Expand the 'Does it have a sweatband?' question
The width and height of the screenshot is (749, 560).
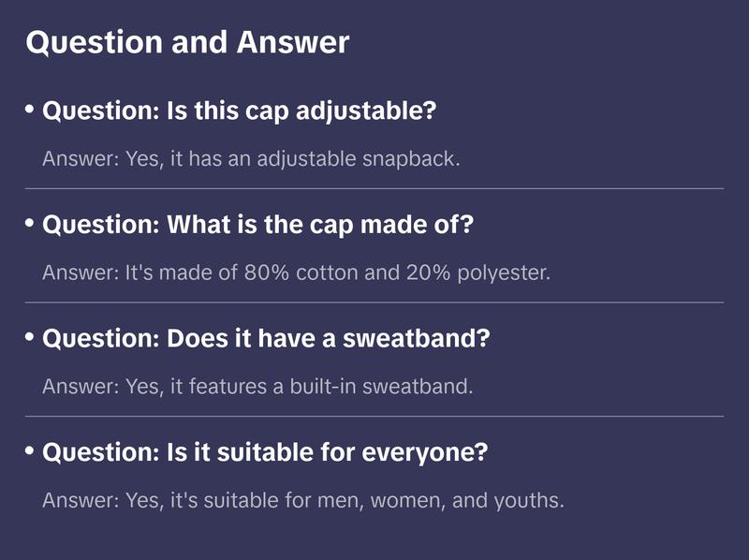pos(267,339)
